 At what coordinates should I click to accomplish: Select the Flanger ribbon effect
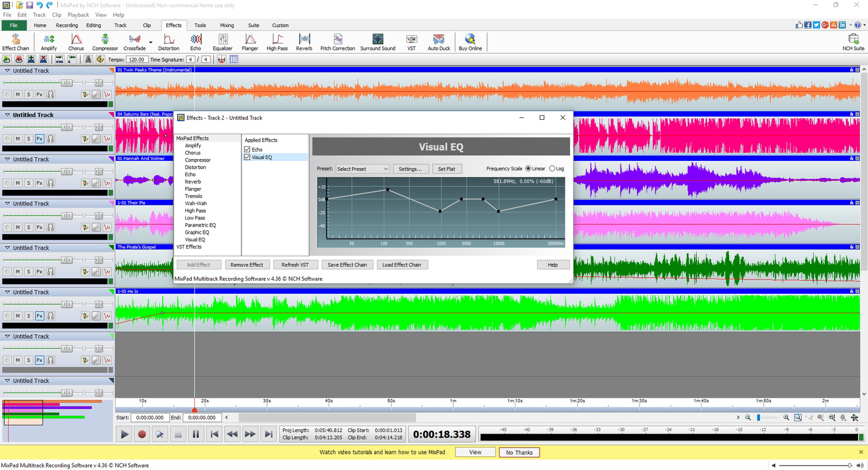tap(250, 42)
